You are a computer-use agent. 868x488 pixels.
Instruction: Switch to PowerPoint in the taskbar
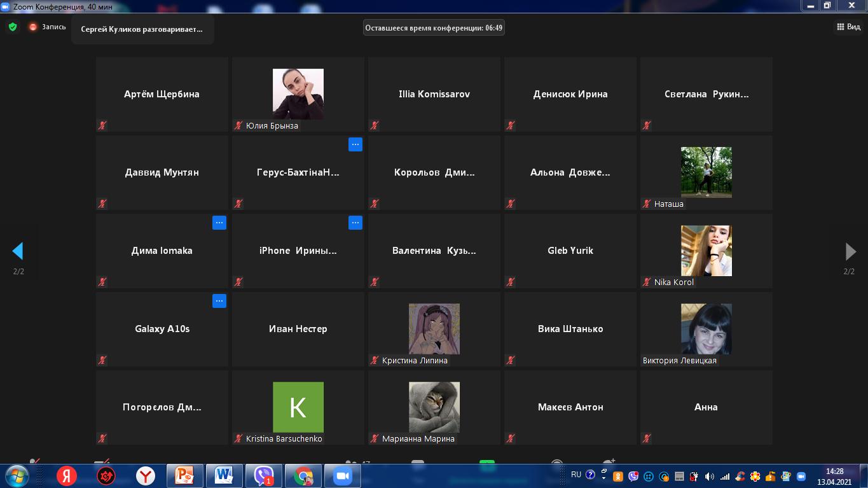coord(184,475)
